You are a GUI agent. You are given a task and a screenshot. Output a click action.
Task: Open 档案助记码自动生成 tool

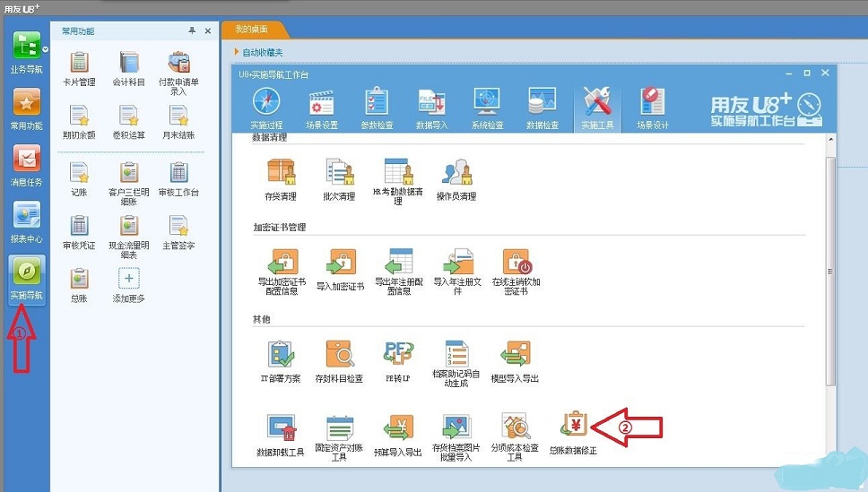(456, 364)
